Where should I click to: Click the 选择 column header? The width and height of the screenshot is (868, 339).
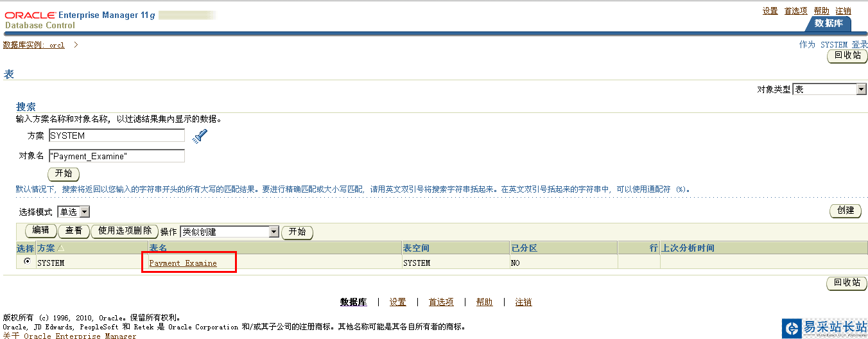[x=25, y=248]
